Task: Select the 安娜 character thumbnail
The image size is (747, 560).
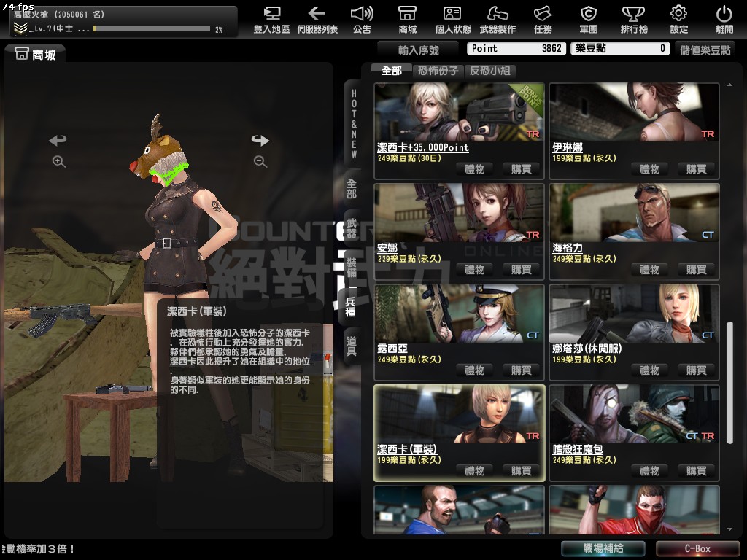Action: 460,214
